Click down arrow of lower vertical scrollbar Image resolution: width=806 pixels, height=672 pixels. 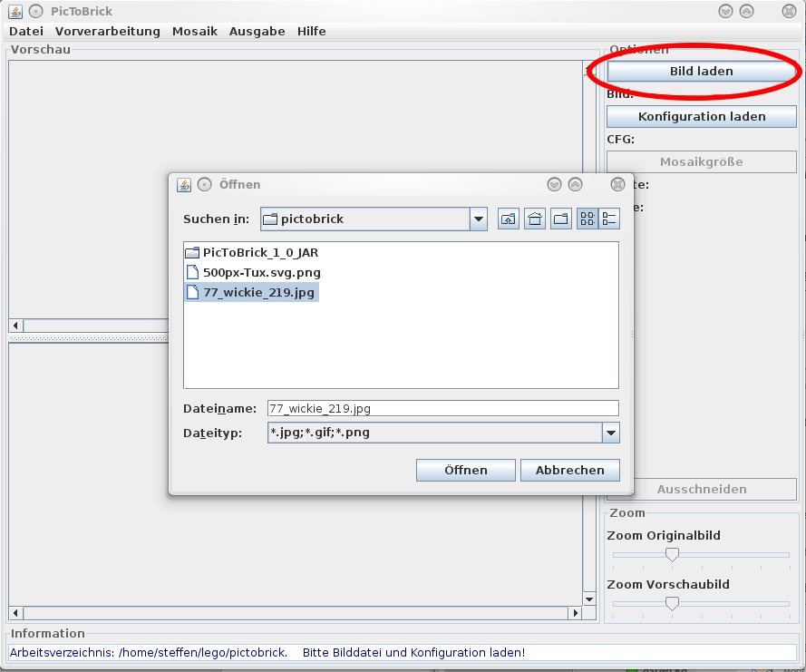click(x=589, y=599)
